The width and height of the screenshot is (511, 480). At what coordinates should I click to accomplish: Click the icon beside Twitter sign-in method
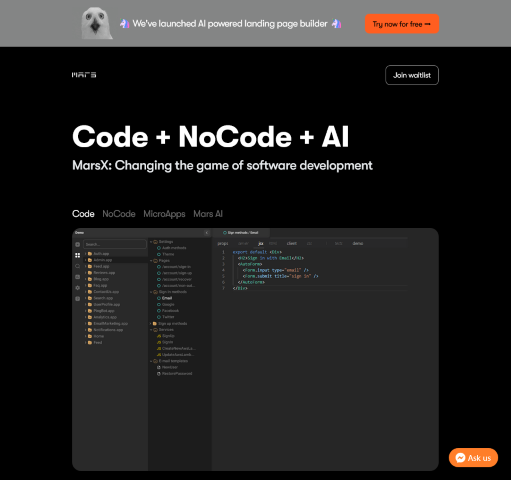[159, 317]
